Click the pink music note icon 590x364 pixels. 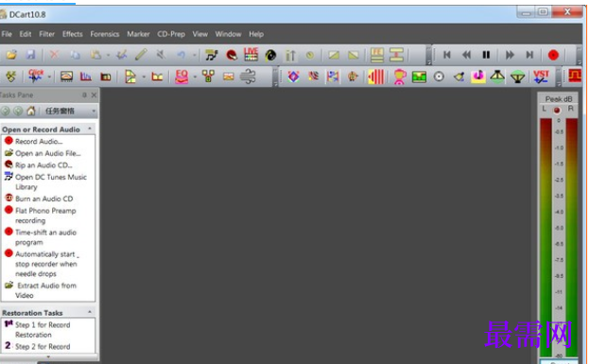coord(478,77)
